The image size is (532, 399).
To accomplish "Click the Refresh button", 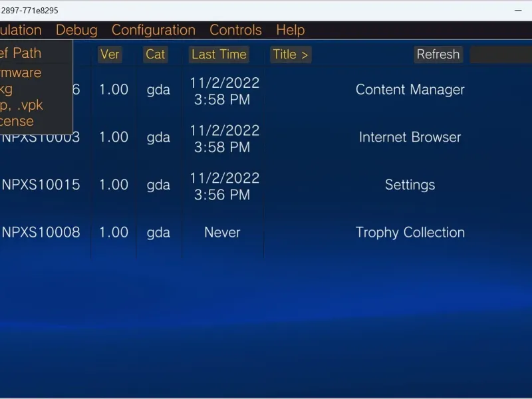I will (438, 55).
